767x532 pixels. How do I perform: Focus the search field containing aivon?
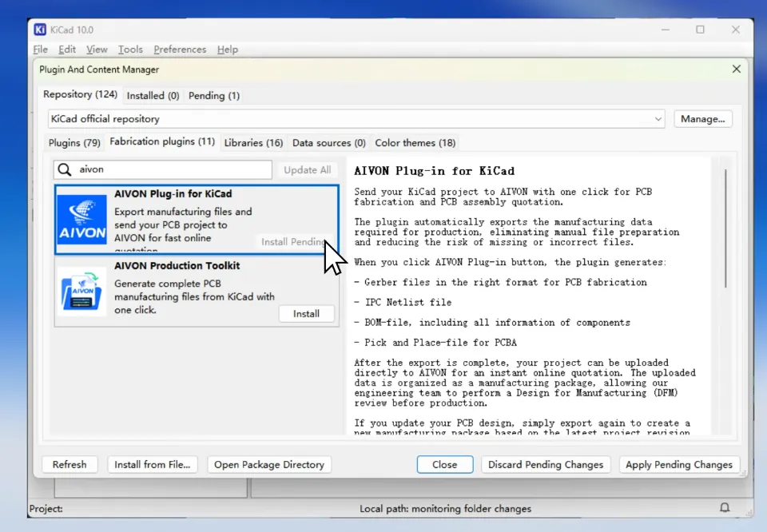click(x=163, y=169)
